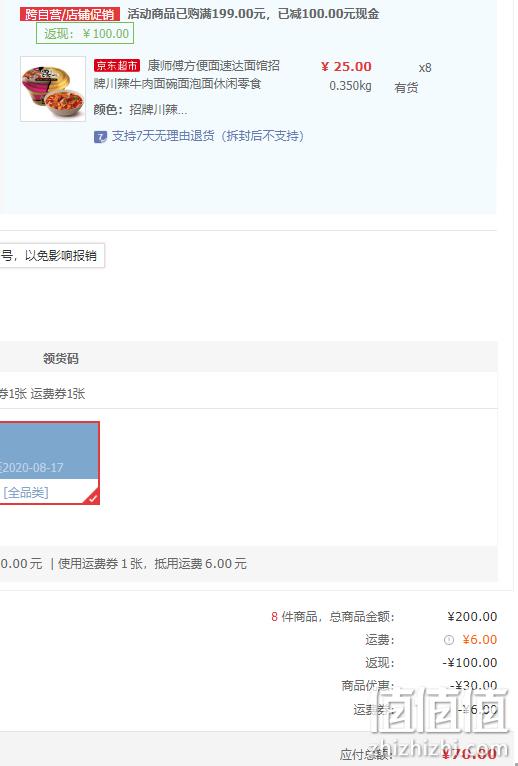Toggle the selected blue coupon card

[x=49, y=463]
